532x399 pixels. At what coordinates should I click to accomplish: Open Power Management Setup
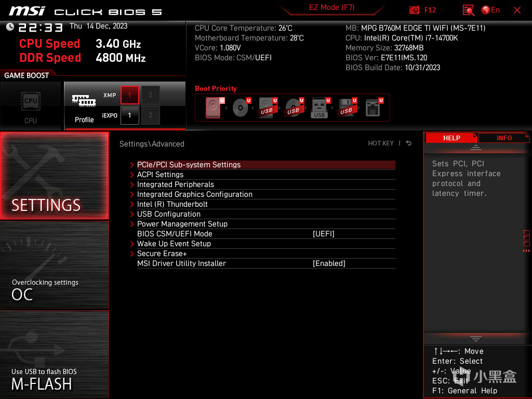(266, 223)
